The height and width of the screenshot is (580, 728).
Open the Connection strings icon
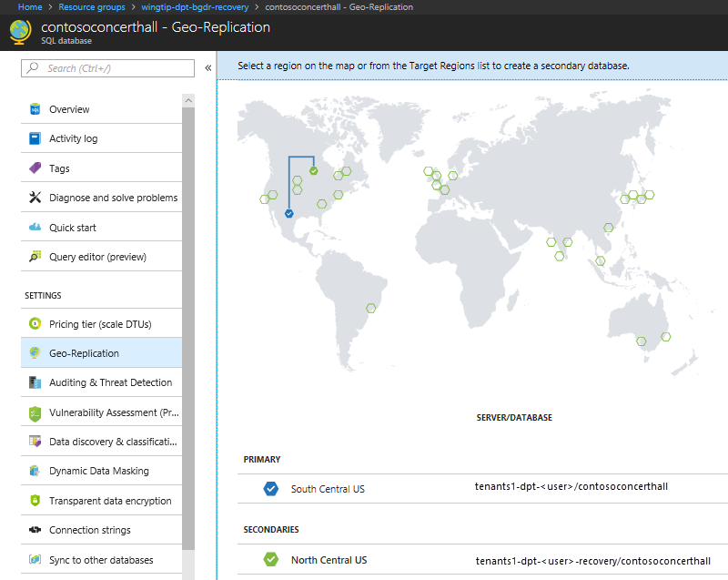coord(35,529)
